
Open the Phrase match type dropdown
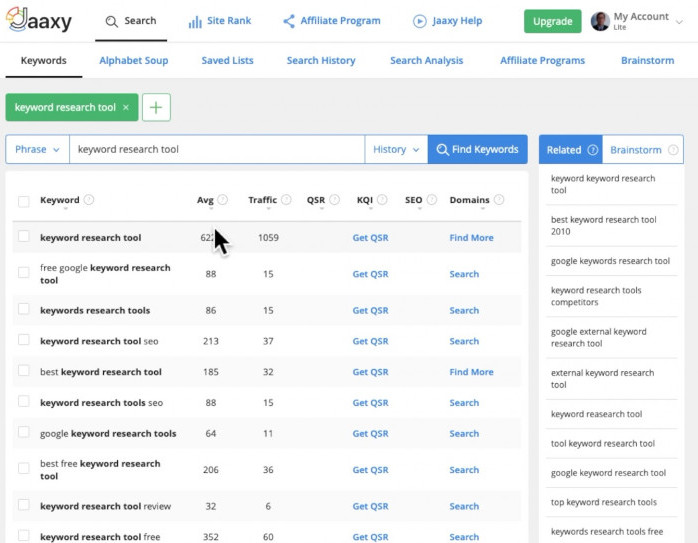(37, 149)
